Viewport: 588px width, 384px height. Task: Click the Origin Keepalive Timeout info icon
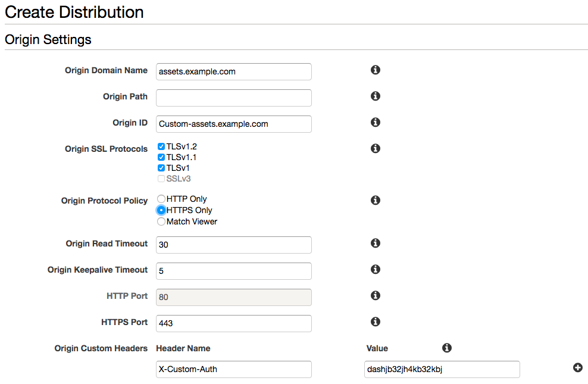pyautogui.click(x=375, y=269)
